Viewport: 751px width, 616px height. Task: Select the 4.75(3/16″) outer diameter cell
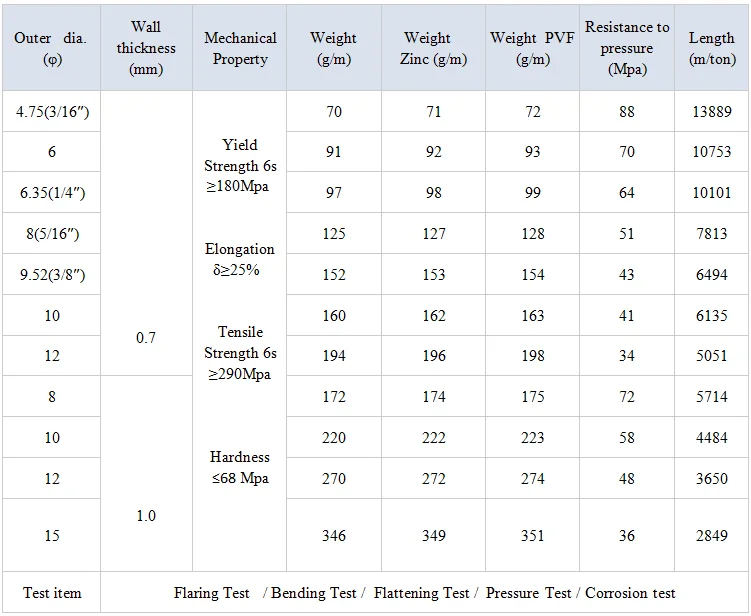[52, 112]
